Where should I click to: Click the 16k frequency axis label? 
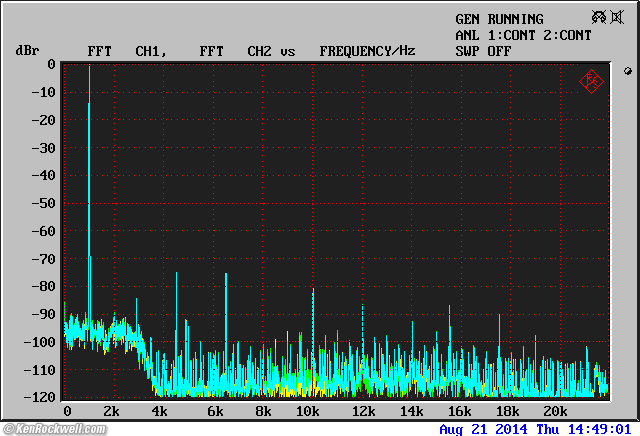(x=460, y=411)
